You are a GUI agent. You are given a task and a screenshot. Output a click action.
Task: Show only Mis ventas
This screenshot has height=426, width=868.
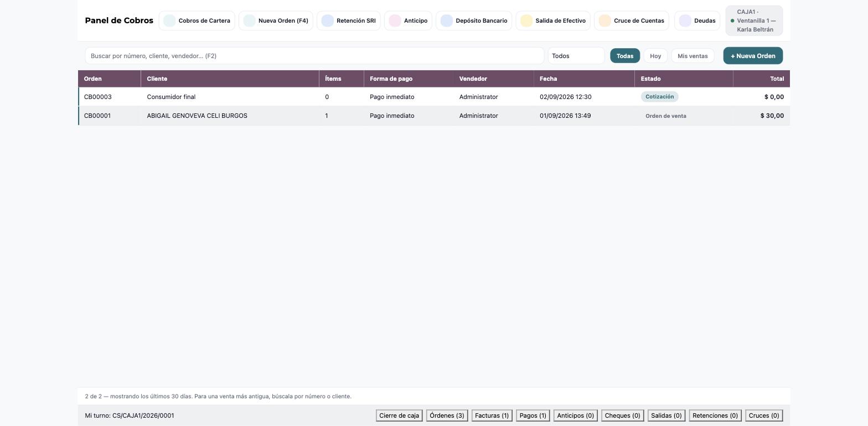tap(693, 56)
